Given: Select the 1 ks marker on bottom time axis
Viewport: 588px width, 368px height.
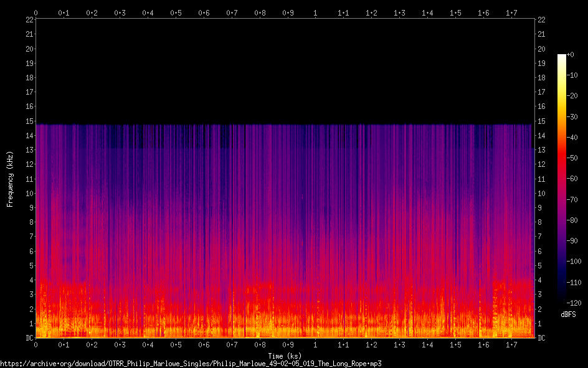Looking at the screenshot, I should [x=316, y=344].
